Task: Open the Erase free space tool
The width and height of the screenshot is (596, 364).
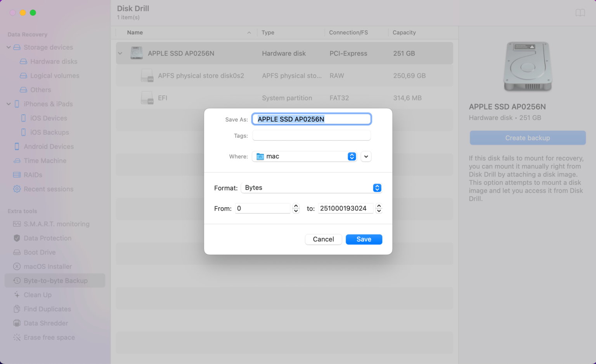Action: click(x=49, y=338)
